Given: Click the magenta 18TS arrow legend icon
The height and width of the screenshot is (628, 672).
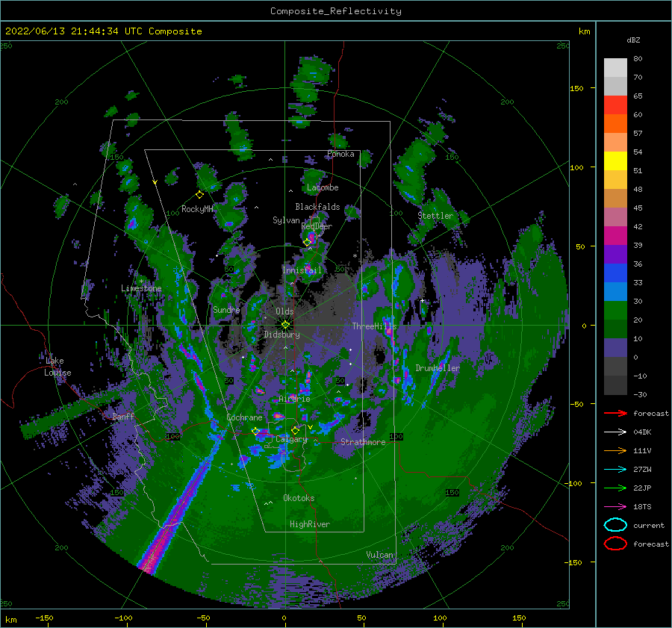Looking at the screenshot, I should tap(615, 506).
